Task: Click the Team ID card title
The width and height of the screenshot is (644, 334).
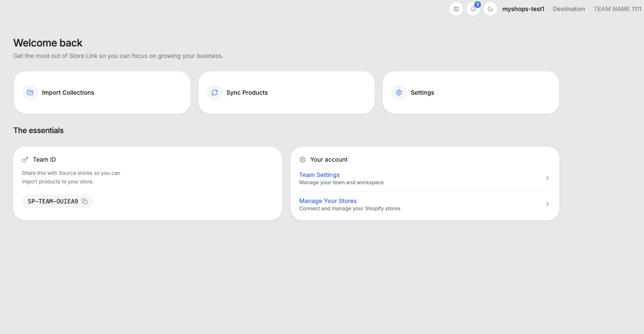Action: click(x=44, y=160)
